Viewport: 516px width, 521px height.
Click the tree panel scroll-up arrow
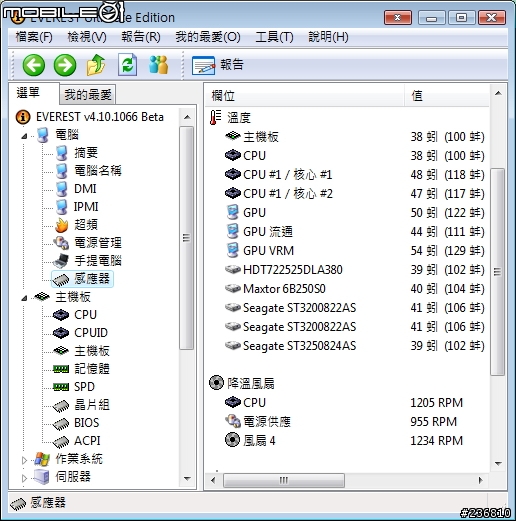pyautogui.click(x=187, y=117)
